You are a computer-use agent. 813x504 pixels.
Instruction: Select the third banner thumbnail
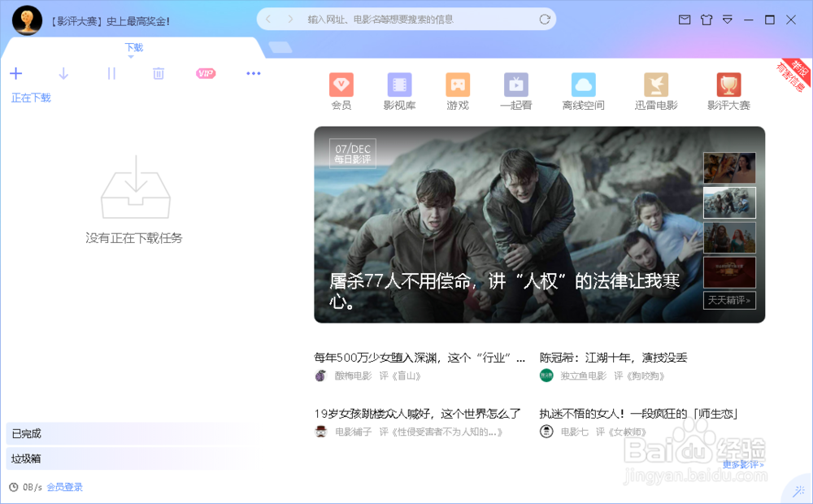pyautogui.click(x=729, y=237)
